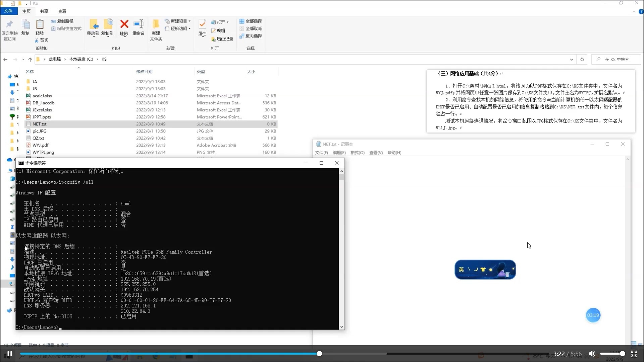
Task: Click the ribbon Help question icon
Action: (x=641, y=11)
